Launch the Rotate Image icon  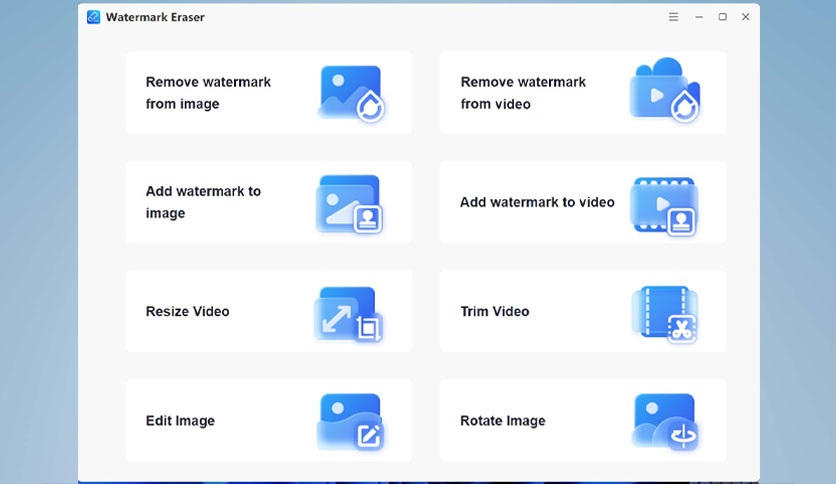click(x=664, y=421)
